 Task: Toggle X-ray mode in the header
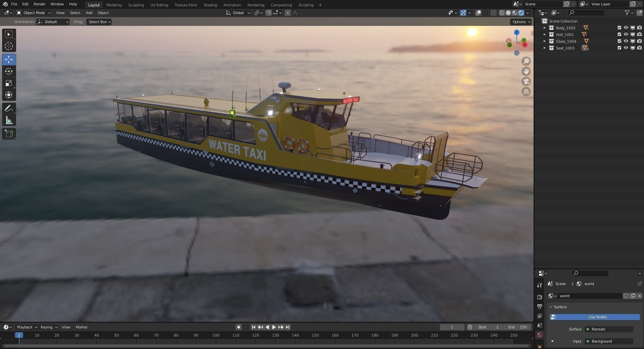pos(493,13)
